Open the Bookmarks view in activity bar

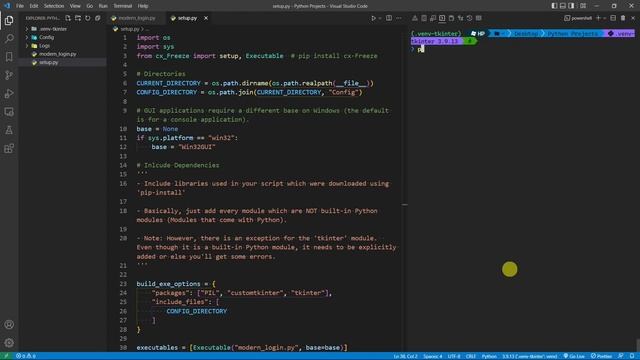click(9, 57)
